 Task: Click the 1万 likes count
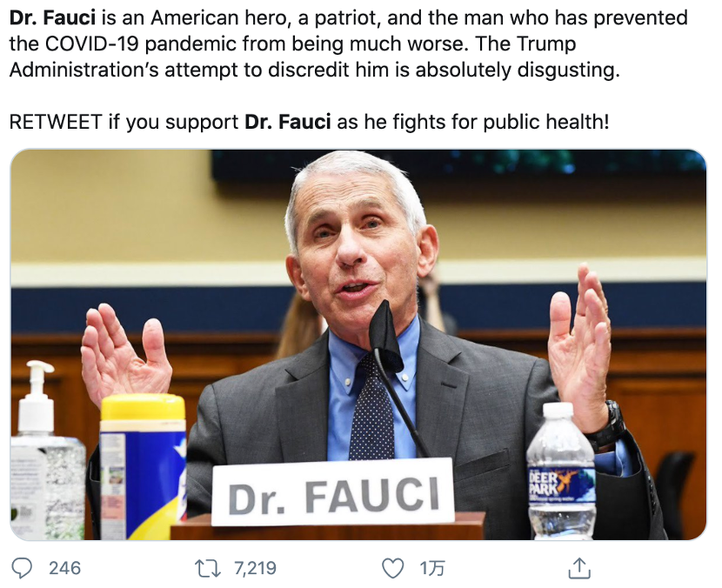[x=432, y=568]
